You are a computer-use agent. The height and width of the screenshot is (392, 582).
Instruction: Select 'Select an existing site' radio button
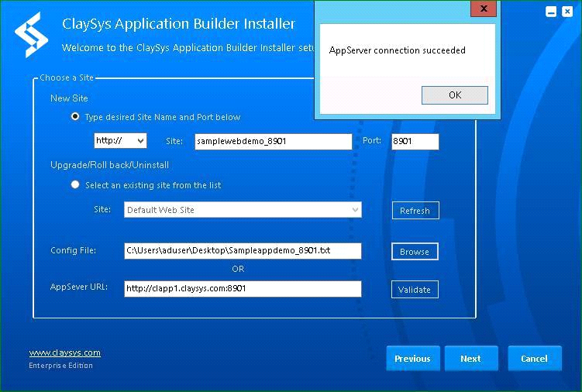point(75,184)
